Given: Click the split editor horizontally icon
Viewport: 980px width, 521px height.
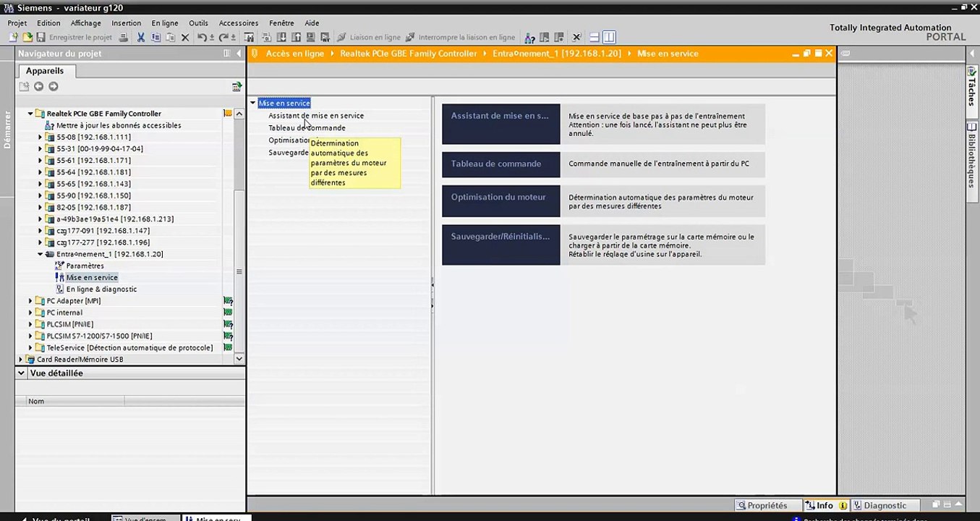Looking at the screenshot, I should coord(594,37).
